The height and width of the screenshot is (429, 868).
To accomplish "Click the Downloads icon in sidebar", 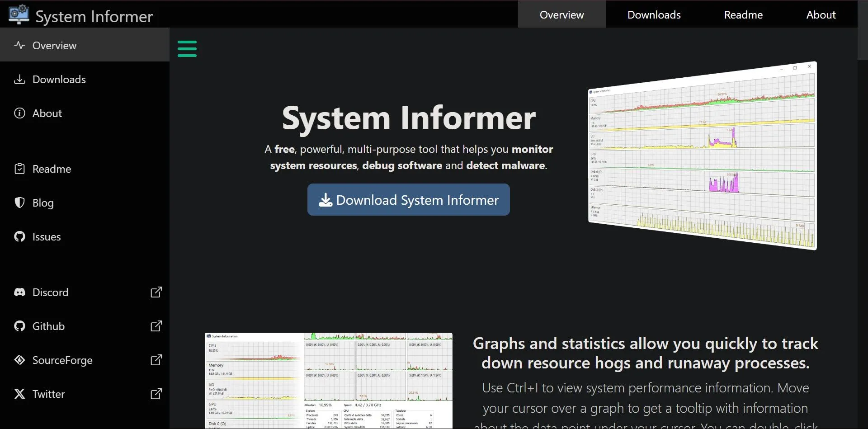I will [x=19, y=80].
